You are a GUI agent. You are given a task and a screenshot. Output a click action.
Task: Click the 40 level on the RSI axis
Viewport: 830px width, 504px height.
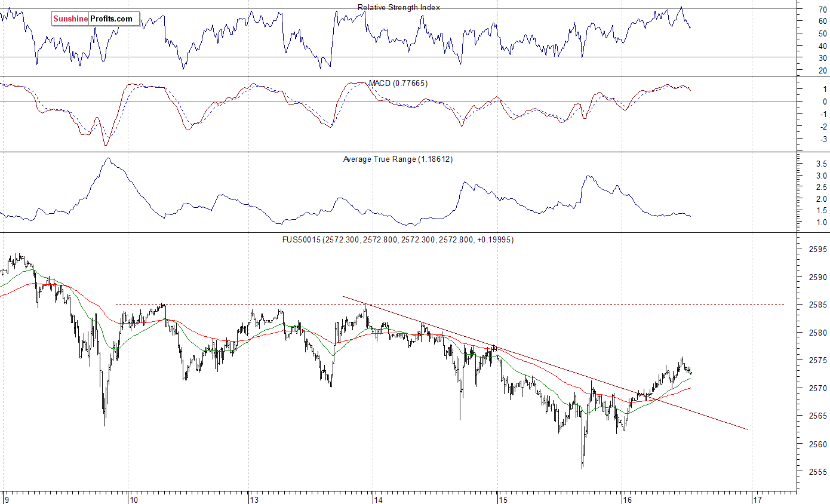pyautogui.click(x=823, y=46)
